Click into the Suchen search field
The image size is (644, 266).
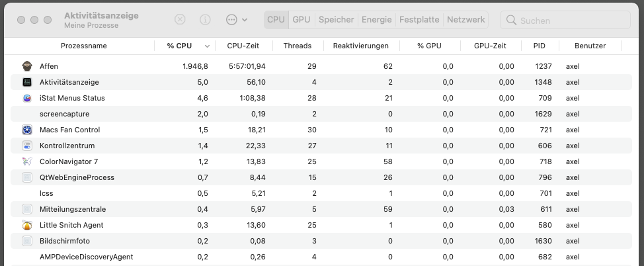pyautogui.click(x=565, y=20)
